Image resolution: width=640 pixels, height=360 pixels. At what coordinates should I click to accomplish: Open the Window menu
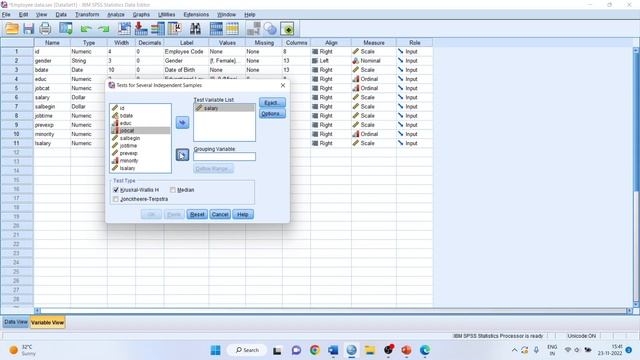point(227,14)
